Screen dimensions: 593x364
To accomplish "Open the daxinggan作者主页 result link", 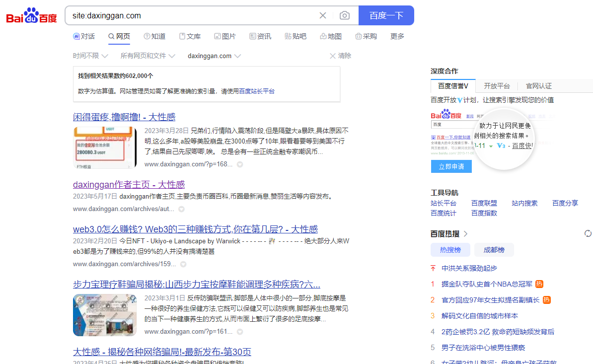I will pyautogui.click(x=129, y=184).
